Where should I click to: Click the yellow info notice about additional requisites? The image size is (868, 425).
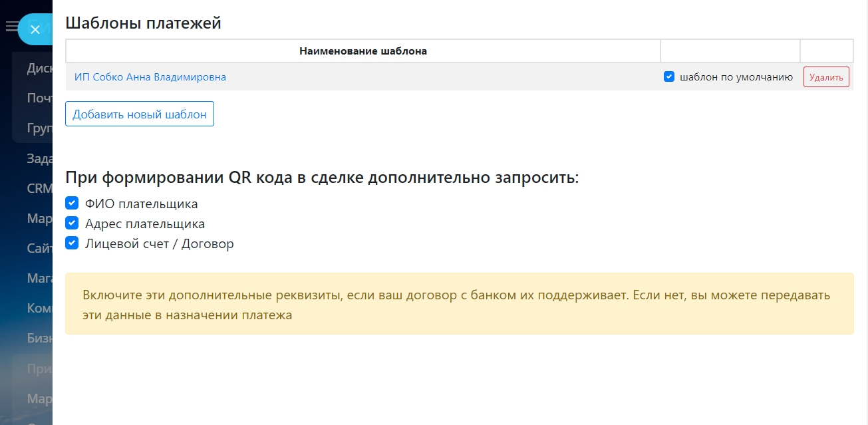[459, 304]
